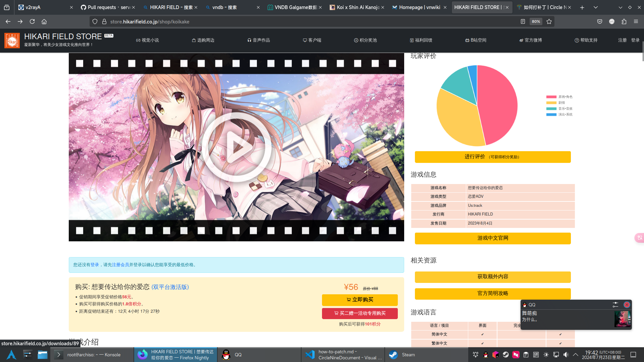Play the game promo video
This screenshot has width=644, height=362.
(236, 147)
